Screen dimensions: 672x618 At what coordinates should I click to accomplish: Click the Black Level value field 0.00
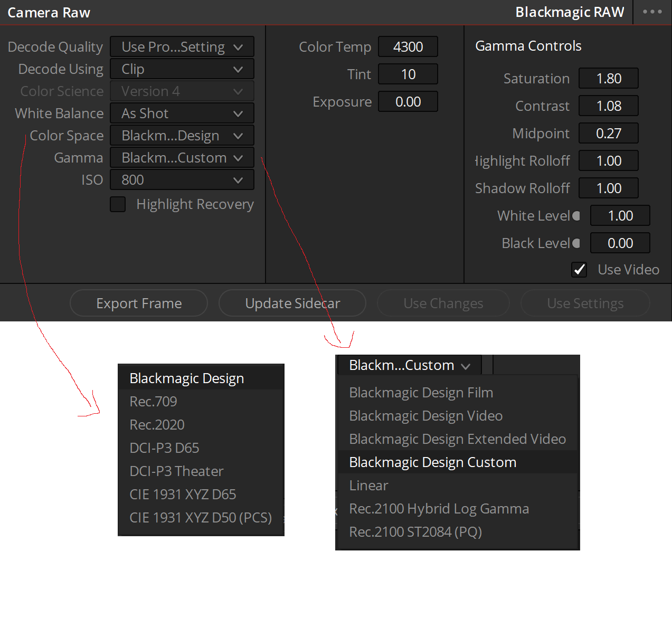(x=620, y=243)
